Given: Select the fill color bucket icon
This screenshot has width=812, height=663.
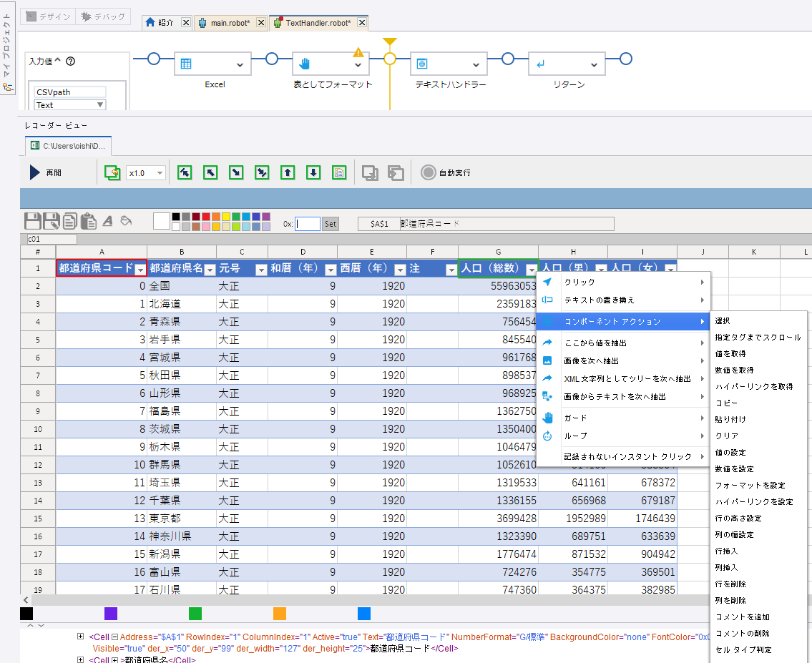Looking at the screenshot, I should pos(126,220).
